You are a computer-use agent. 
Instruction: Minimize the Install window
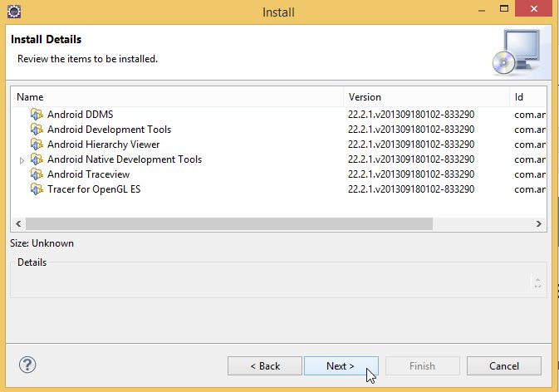(x=482, y=10)
